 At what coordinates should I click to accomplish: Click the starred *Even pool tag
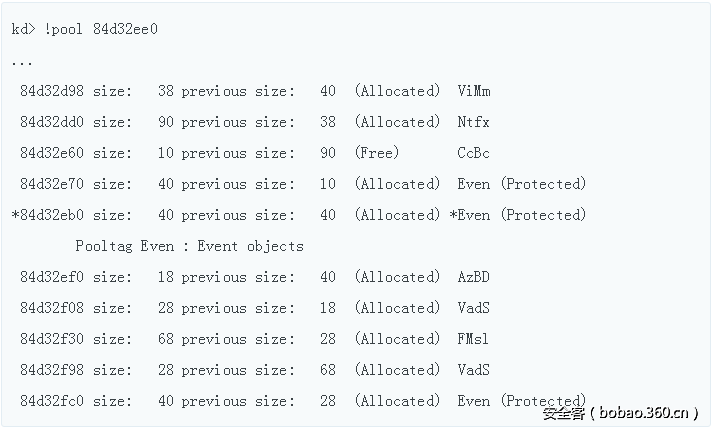point(470,215)
